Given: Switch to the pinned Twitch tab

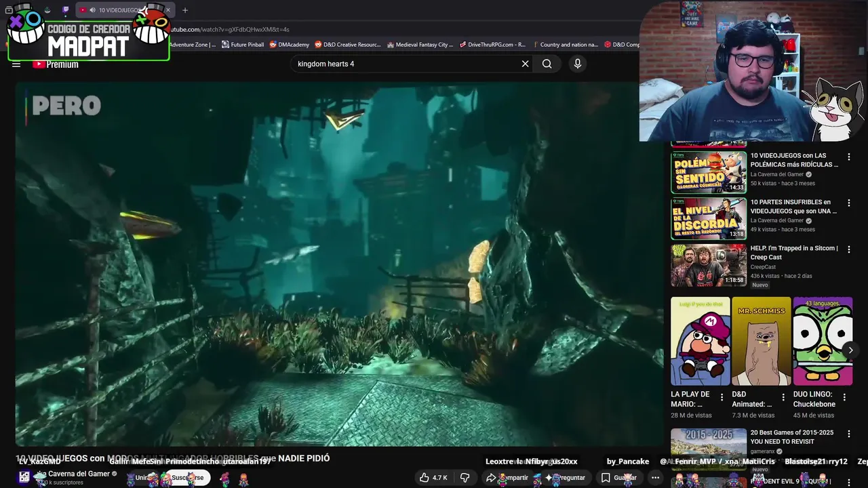Looking at the screenshot, I should (66, 10).
